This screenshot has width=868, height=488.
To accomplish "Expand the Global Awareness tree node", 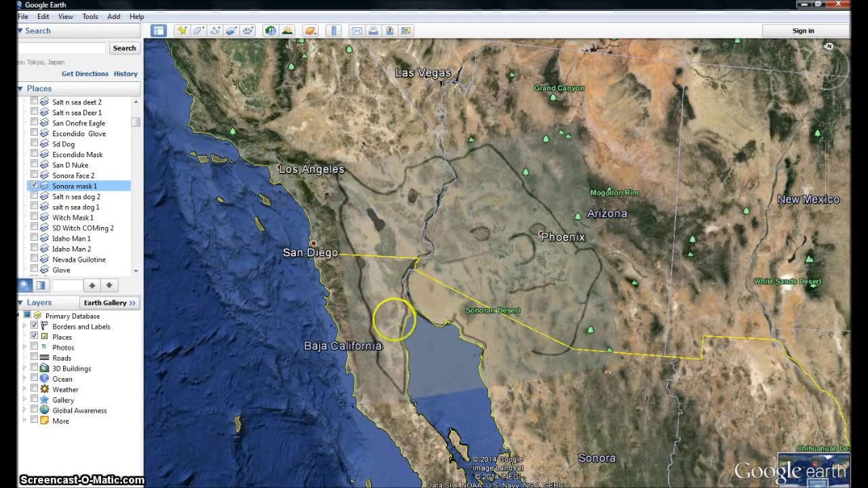I will pos(26,410).
